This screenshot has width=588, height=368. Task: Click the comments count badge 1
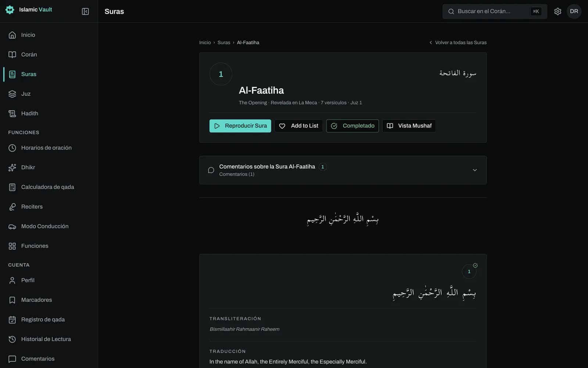point(323,167)
